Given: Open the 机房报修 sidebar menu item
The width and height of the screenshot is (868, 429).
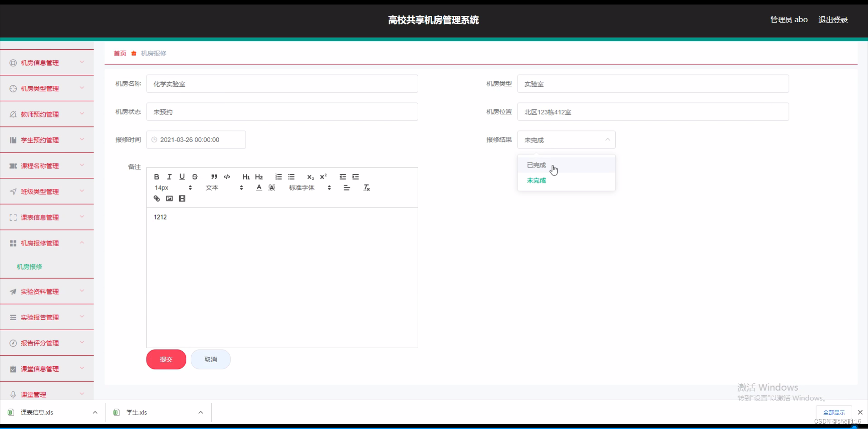Looking at the screenshot, I should click(x=29, y=266).
